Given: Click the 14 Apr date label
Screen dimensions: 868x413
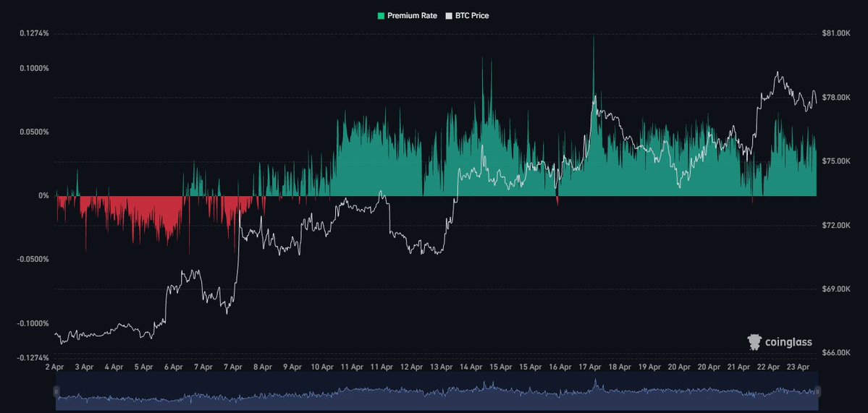Looking at the screenshot, I should (471, 367).
